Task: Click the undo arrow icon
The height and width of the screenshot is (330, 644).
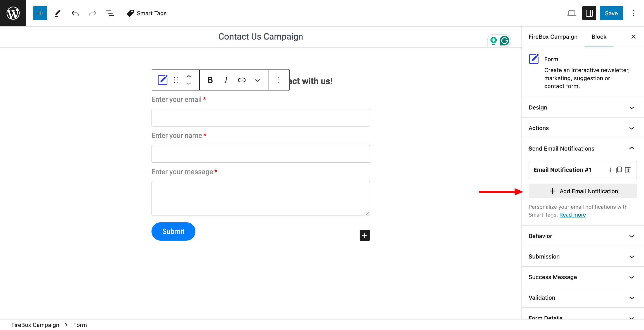Action: (x=75, y=13)
